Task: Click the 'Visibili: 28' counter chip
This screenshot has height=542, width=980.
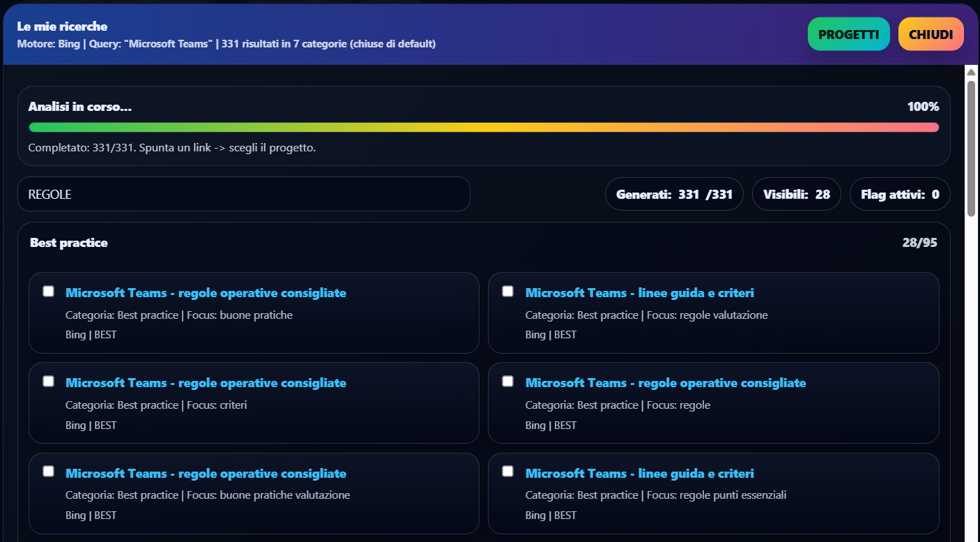Action: (797, 195)
